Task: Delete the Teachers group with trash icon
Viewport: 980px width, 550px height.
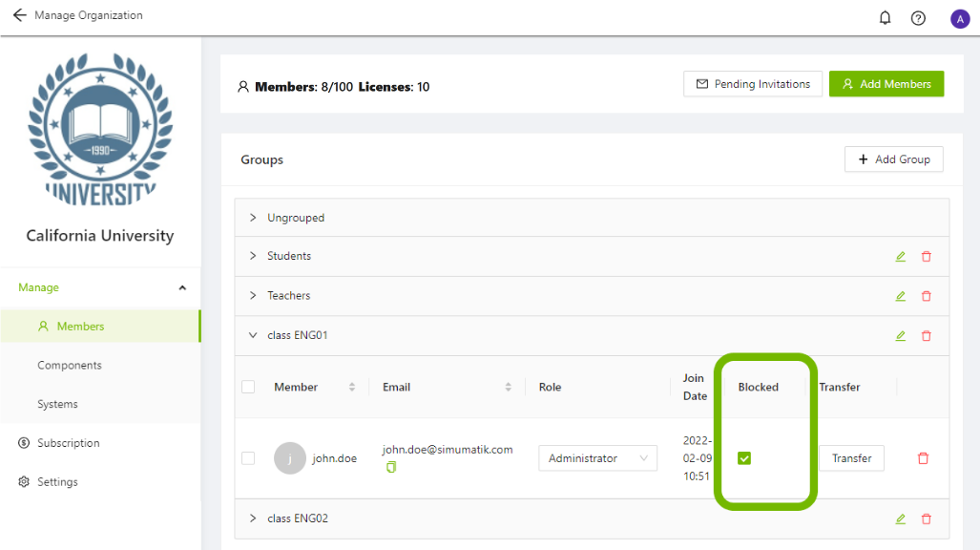Action: [x=926, y=296]
